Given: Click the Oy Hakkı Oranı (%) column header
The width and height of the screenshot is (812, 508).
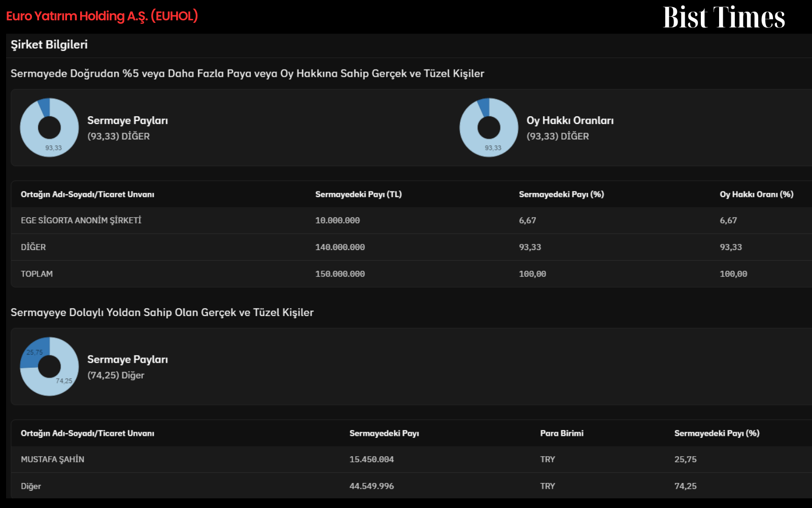Looking at the screenshot, I should pos(756,195).
